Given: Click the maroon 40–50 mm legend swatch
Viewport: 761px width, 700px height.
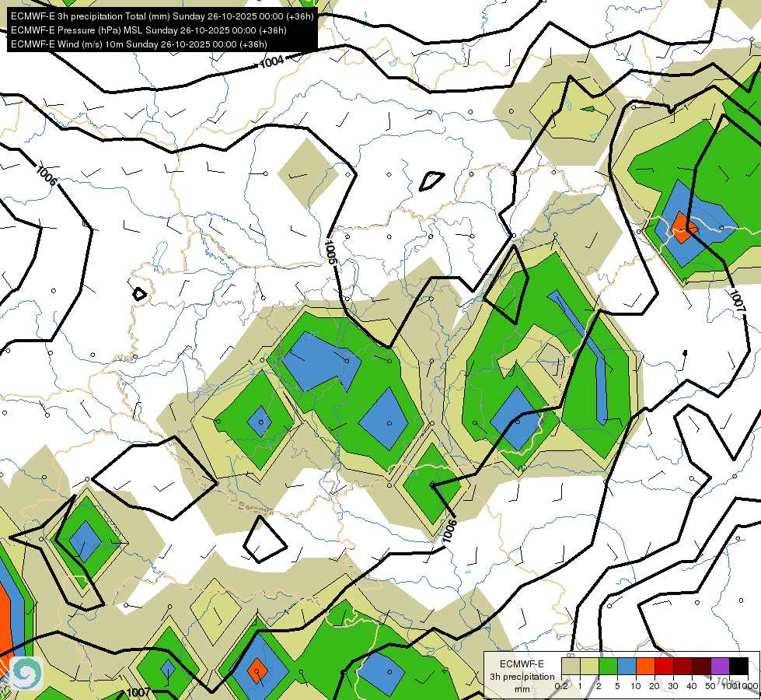Looking at the screenshot, I should tap(701, 666).
